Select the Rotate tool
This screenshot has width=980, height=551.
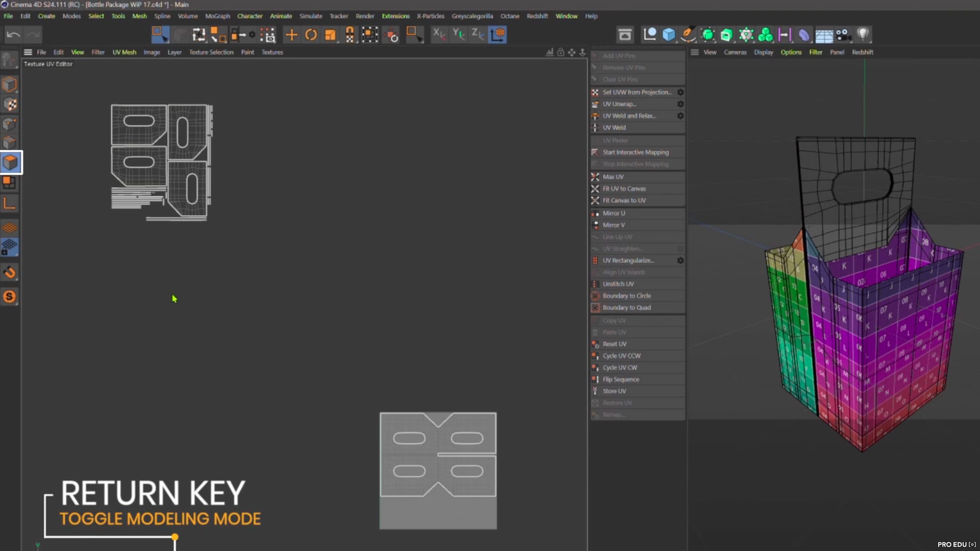point(311,35)
